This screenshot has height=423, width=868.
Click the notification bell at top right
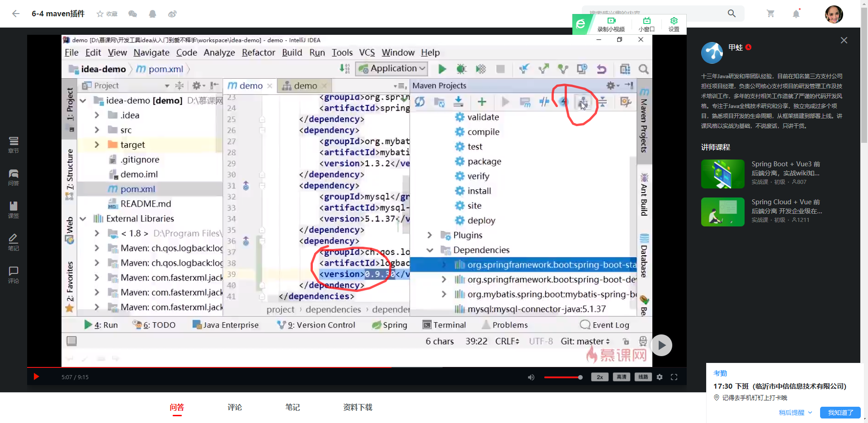pyautogui.click(x=796, y=14)
